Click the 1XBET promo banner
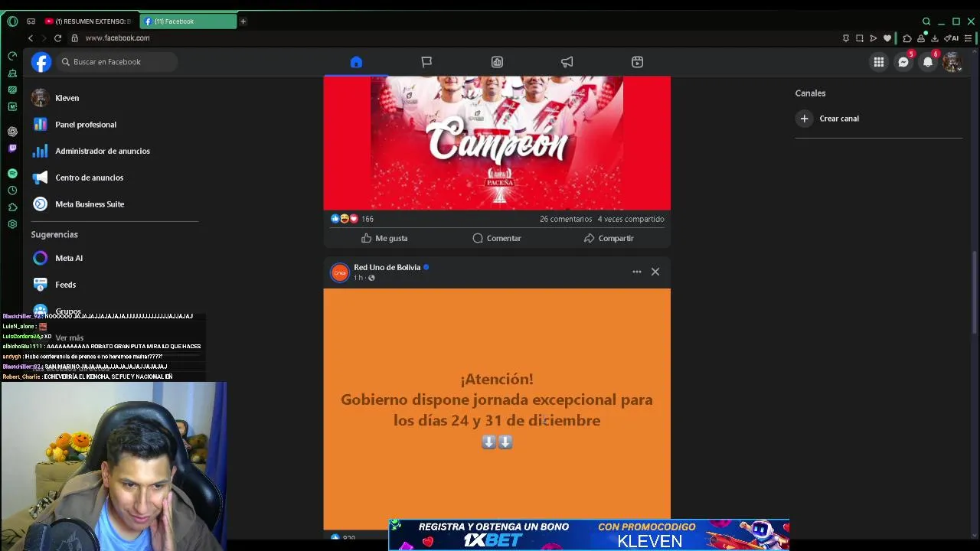Image resolution: width=980 pixels, height=551 pixels. (589, 534)
